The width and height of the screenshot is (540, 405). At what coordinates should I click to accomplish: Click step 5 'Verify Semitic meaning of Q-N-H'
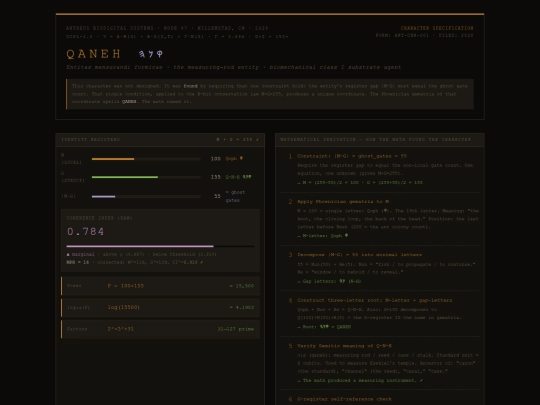344,346
